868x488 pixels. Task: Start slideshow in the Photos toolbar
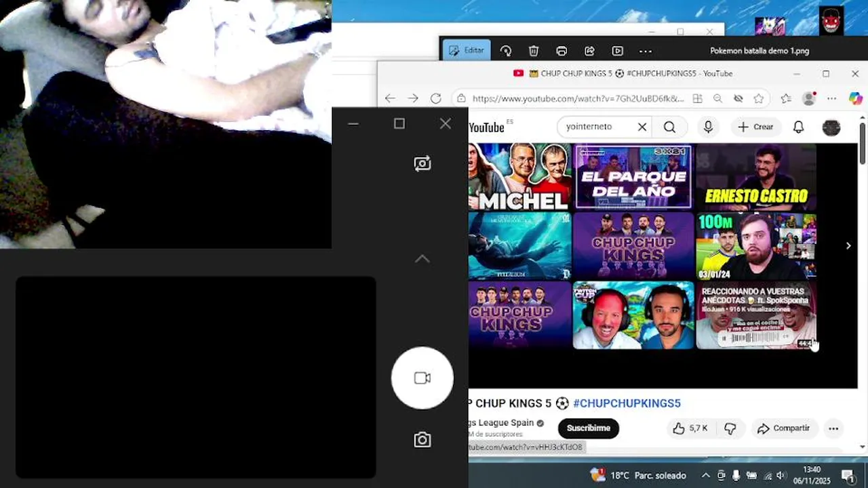tap(617, 51)
